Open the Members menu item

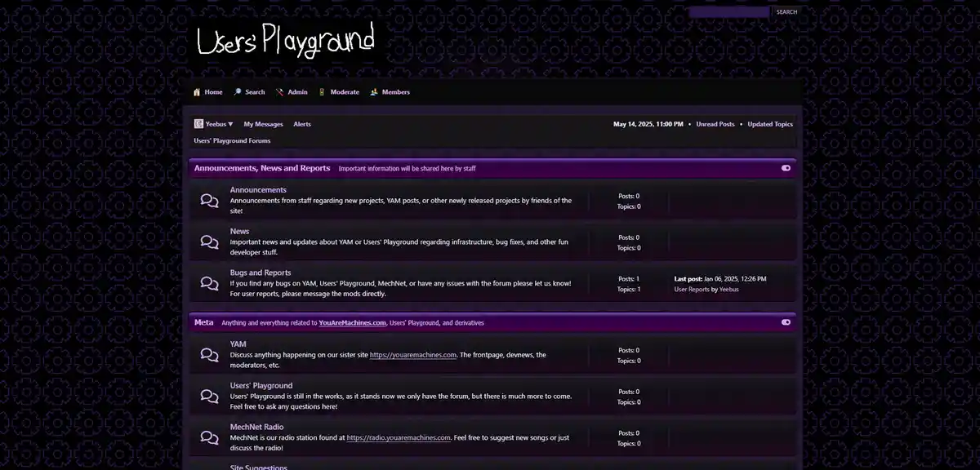396,92
